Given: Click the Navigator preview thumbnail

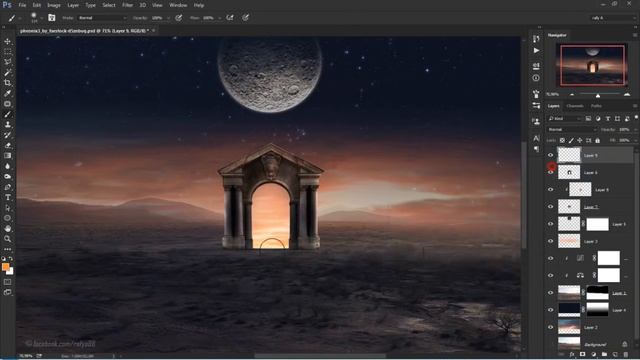Looking at the screenshot, I should pos(592,65).
